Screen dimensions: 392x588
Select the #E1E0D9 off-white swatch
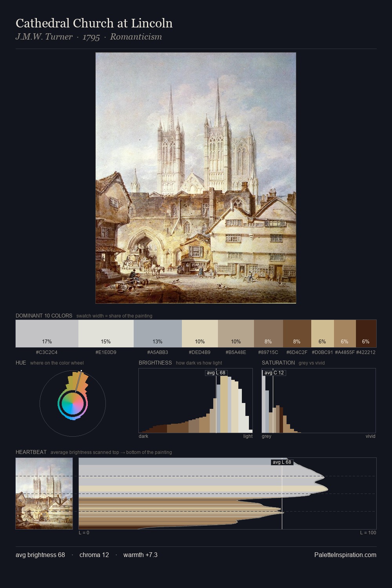point(106,334)
